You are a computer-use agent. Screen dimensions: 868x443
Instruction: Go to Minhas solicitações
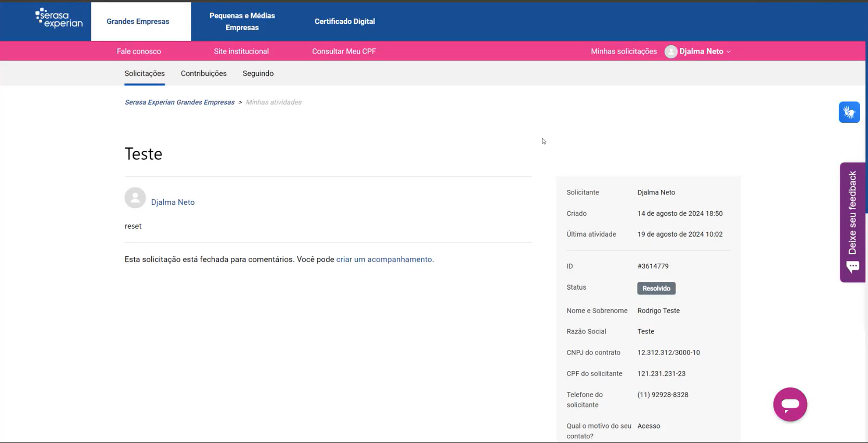tap(624, 51)
